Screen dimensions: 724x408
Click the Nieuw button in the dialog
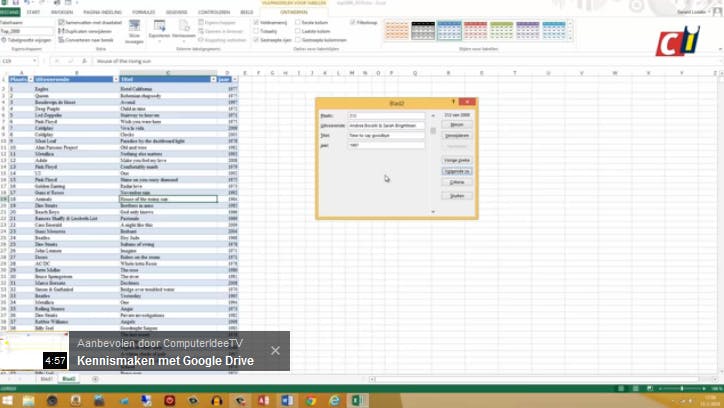pos(457,125)
